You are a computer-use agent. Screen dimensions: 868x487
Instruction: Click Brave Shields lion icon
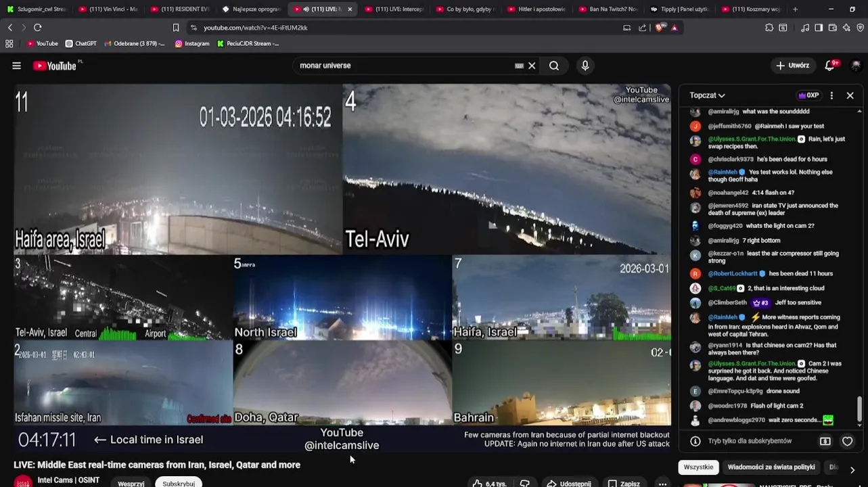point(660,28)
